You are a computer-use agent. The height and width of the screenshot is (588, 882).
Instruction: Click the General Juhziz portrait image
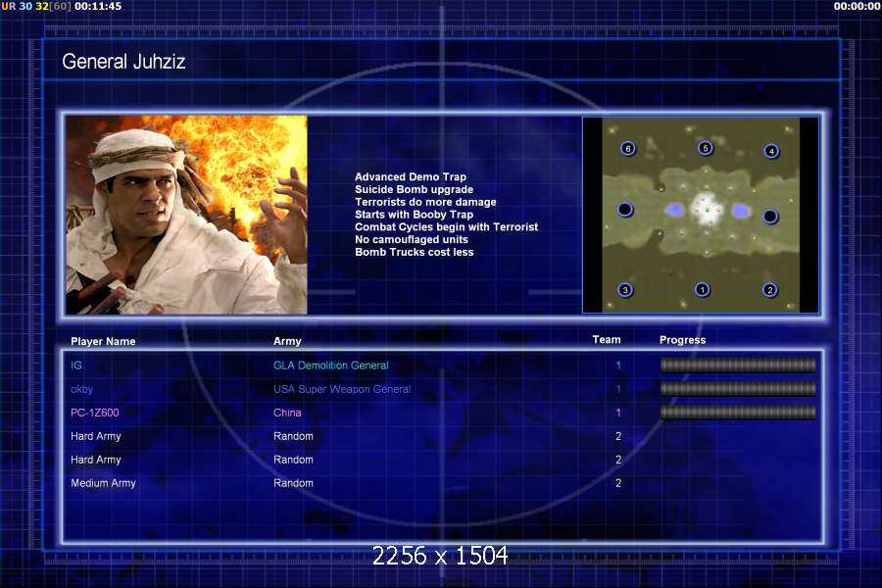click(x=186, y=215)
